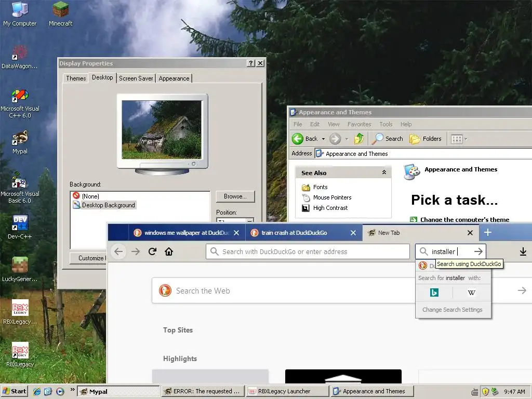Expand the quick launch overflow chevron
532x399 pixels.
[72, 390]
